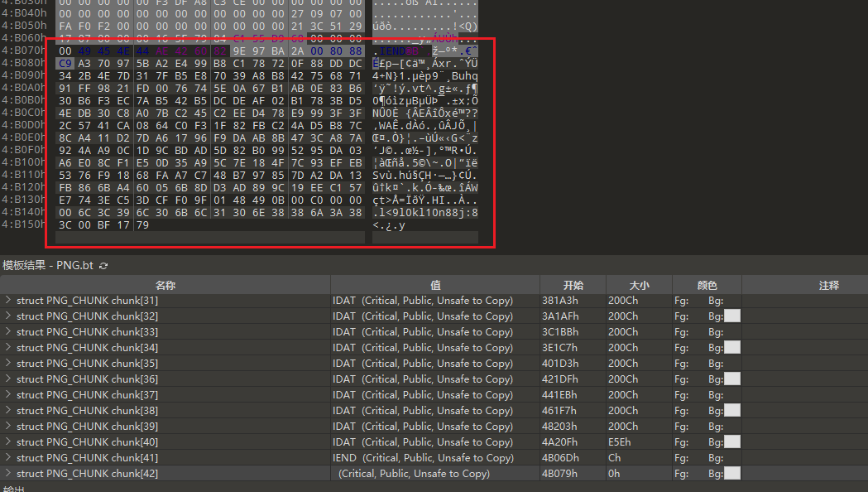Image resolution: width=868 pixels, height=492 pixels.
Task: Click the start address 4B06Dh cell
Action: click(x=559, y=458)
